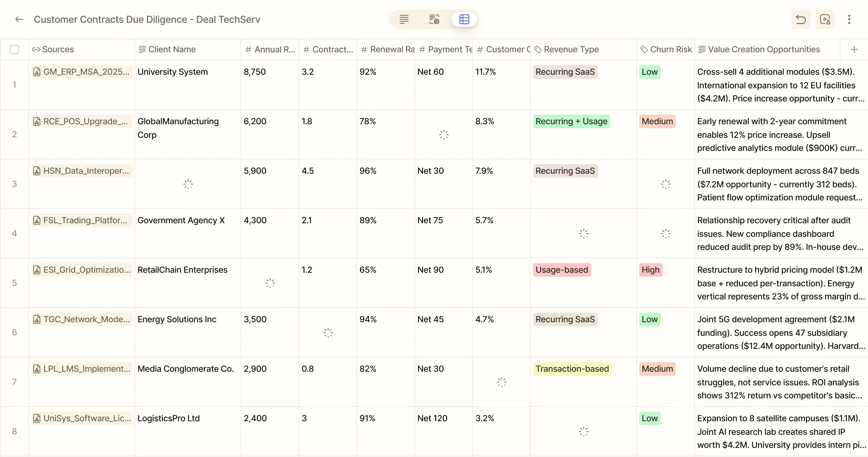Select row number 1
Viewport: 868px width, 457px height.
click(x=15, y=85)
